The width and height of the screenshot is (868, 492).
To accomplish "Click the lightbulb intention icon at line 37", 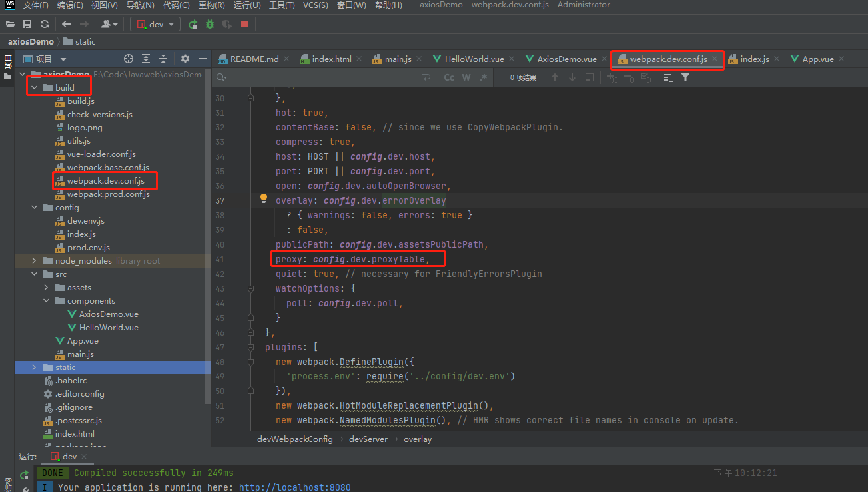I will [263, 199].
